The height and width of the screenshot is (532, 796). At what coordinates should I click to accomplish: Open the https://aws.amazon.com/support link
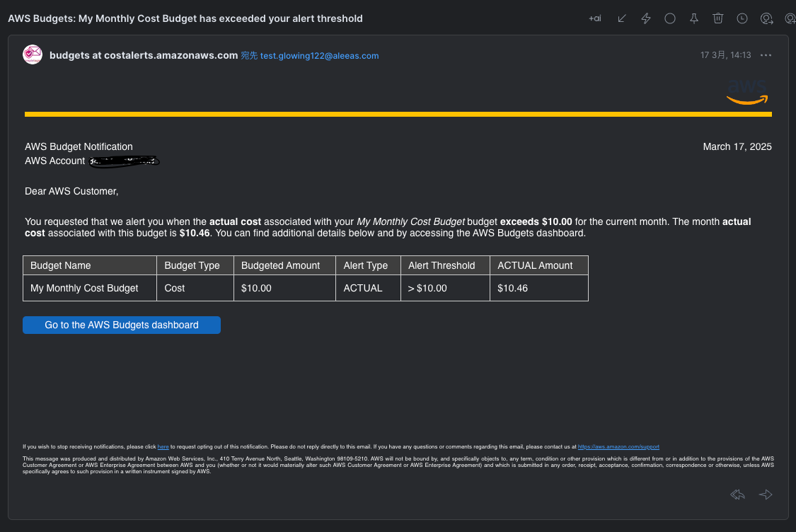coord(618,446)
